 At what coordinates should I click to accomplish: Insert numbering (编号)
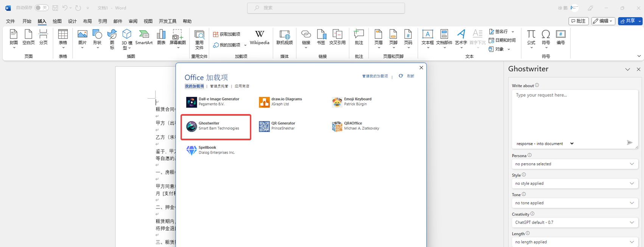point(561,37)
